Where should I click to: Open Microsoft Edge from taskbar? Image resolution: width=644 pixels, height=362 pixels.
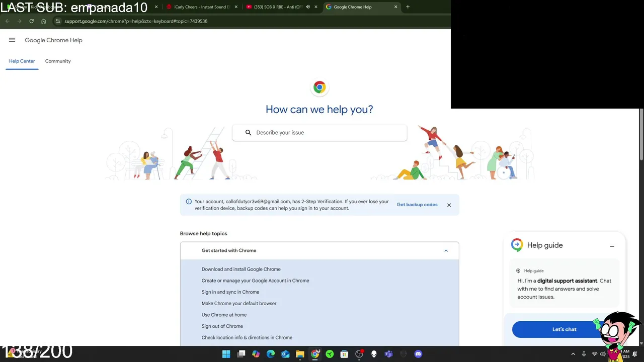271,354
